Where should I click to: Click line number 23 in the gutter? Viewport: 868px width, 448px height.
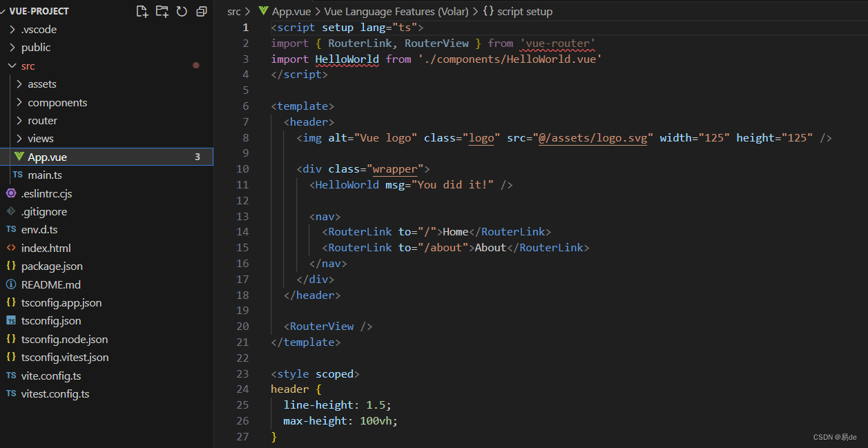[242, 373]
